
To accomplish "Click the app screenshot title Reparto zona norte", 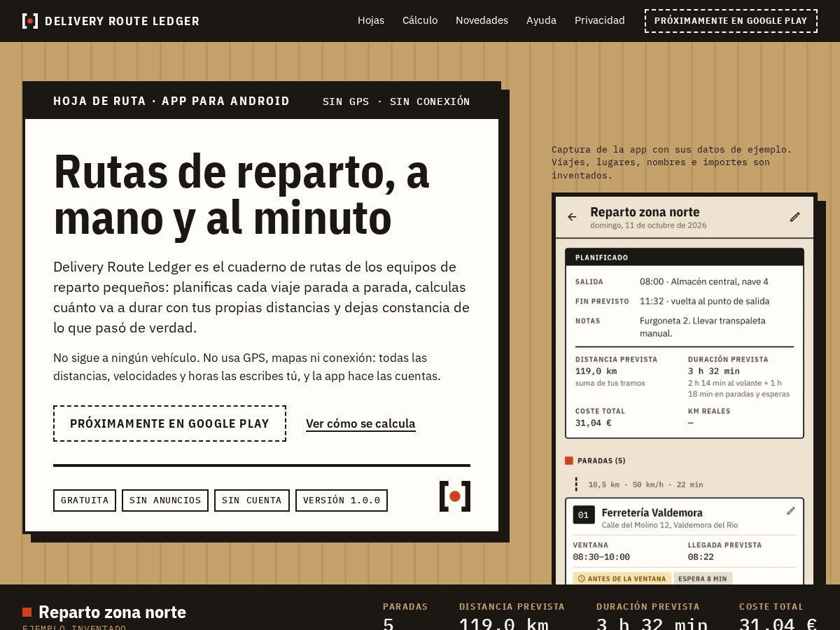I will 645,212.
